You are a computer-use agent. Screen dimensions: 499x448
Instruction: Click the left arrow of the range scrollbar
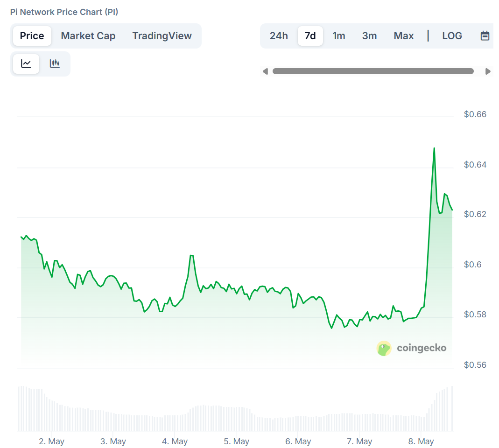click(266, 71)
